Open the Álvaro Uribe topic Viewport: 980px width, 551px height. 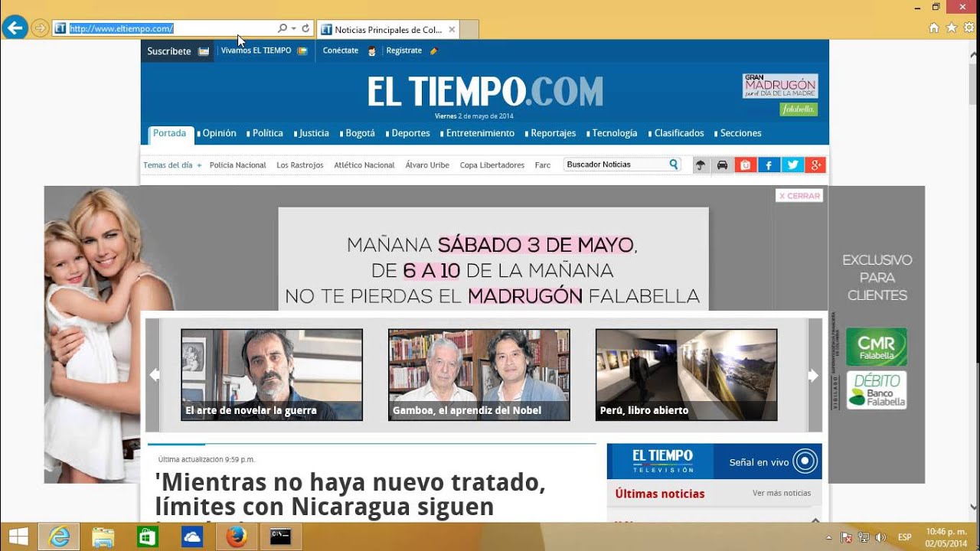[x=427, y=165]
